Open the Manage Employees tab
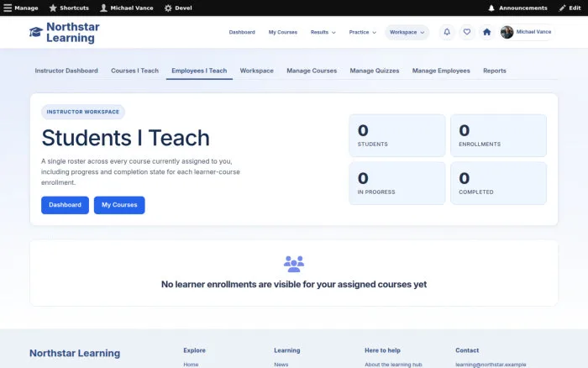Viewport: 588px width, 368px height. pyautogui.click(x=441, y=71)
